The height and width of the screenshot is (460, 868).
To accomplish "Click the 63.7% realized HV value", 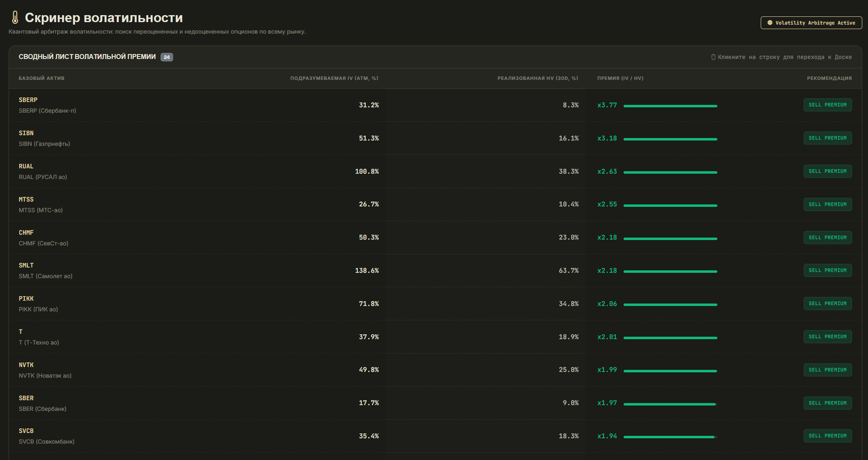I will 569,271.
